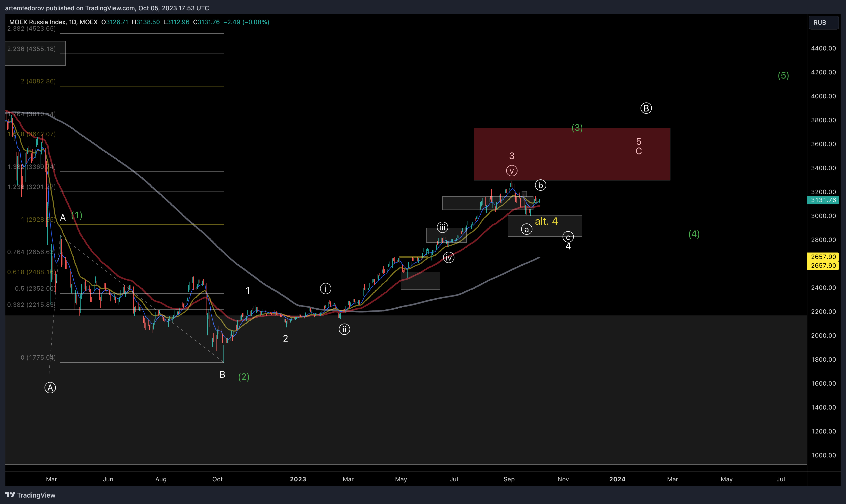Image resolution: width=846 pixels, height=504 pixels.
Task: Click the wave 3 label above circled v
Action: (x=512, y=156)
